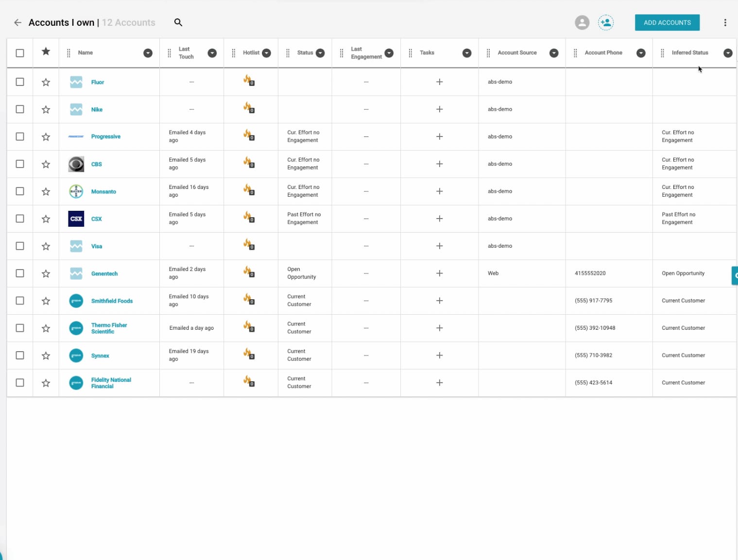Open the Hotlist column dropdown
Image resolution: width=738 pixels, height=560 pixels.
[x=267, y=53]
